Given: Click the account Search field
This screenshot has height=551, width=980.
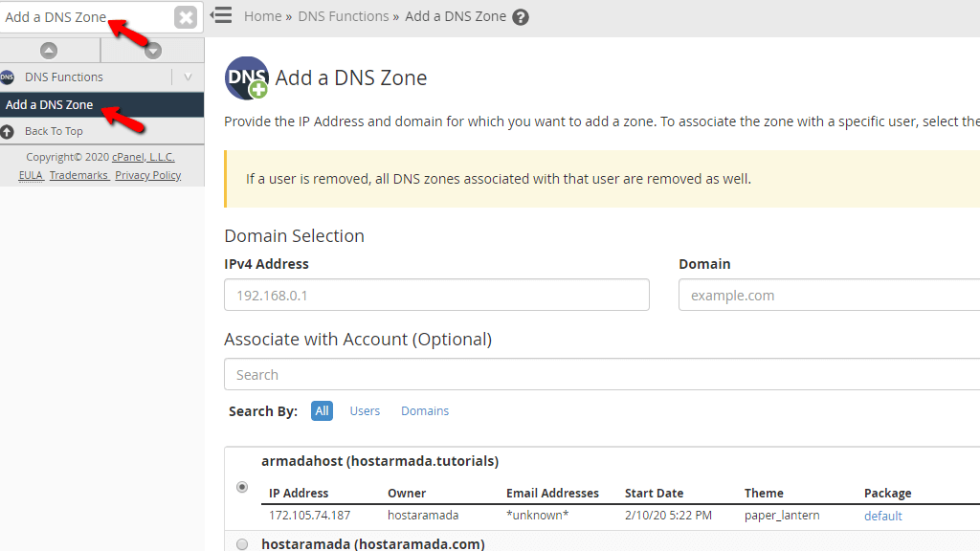Looking at the screenshot, I should coord(602,374).
